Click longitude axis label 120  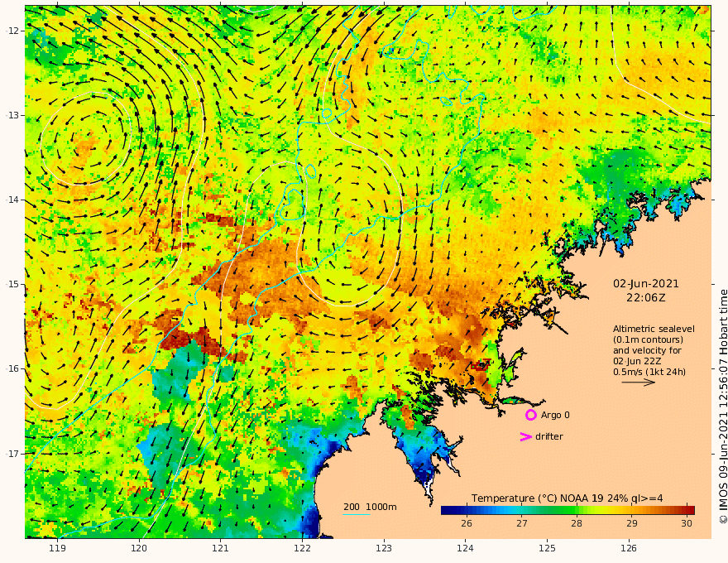139,549
